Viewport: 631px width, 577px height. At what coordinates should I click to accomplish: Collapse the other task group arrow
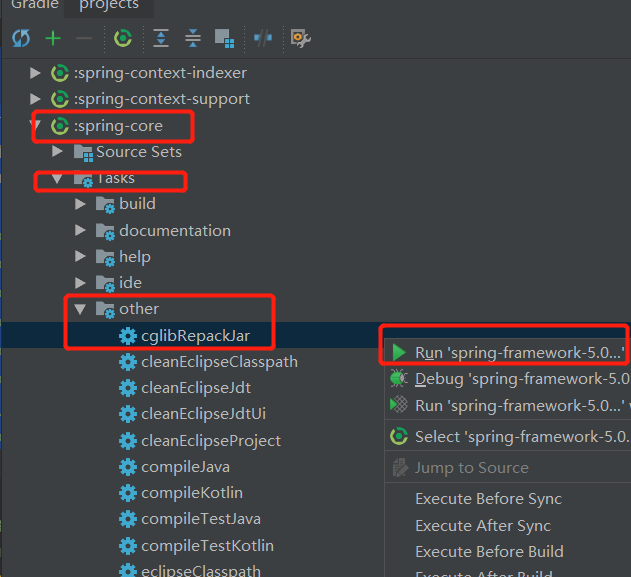[x=80, y=309]
